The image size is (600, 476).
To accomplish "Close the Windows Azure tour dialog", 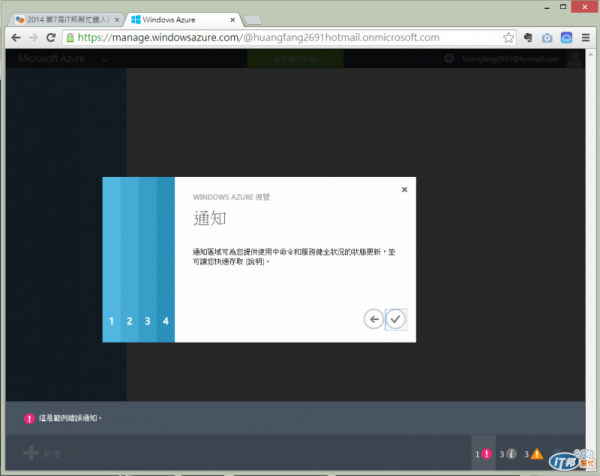I will tap(404, 189).
